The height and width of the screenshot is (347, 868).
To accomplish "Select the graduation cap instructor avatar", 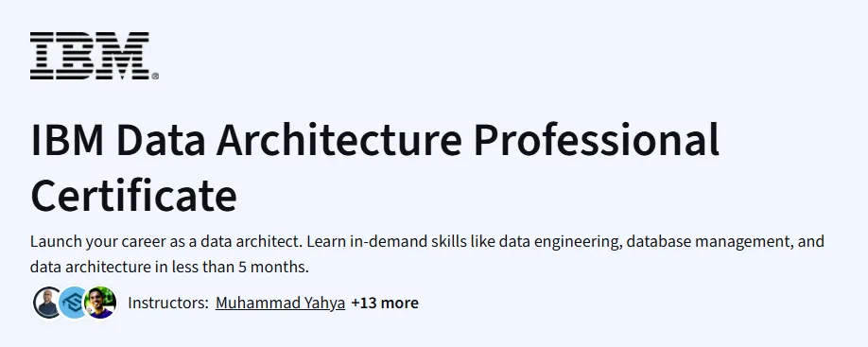I will click(74, 303).
